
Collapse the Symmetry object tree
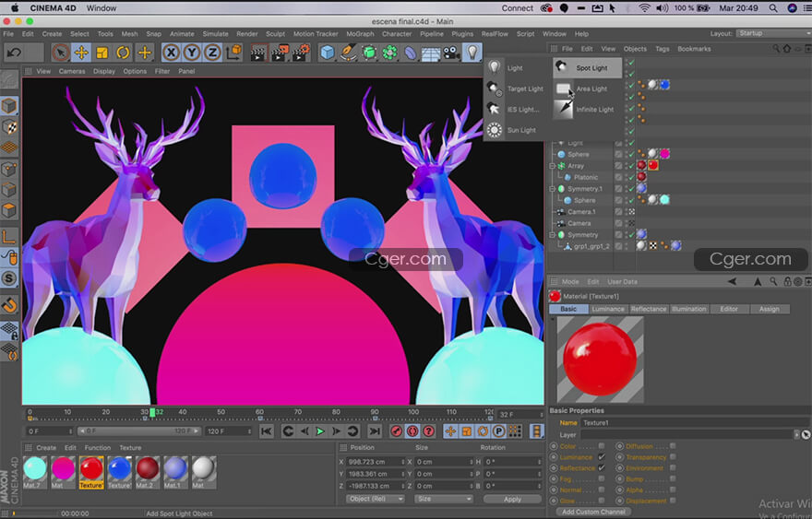click(553, 235)
